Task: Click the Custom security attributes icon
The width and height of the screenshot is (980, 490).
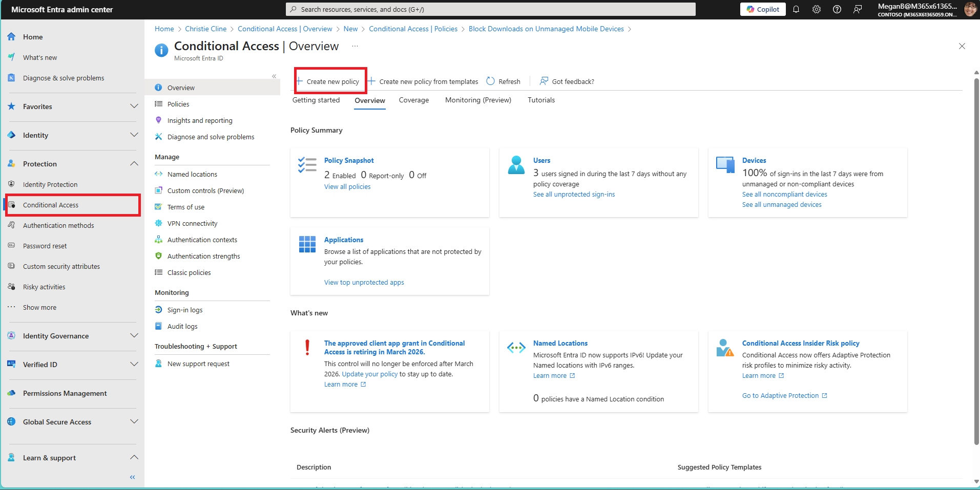Action: point(11,266)
